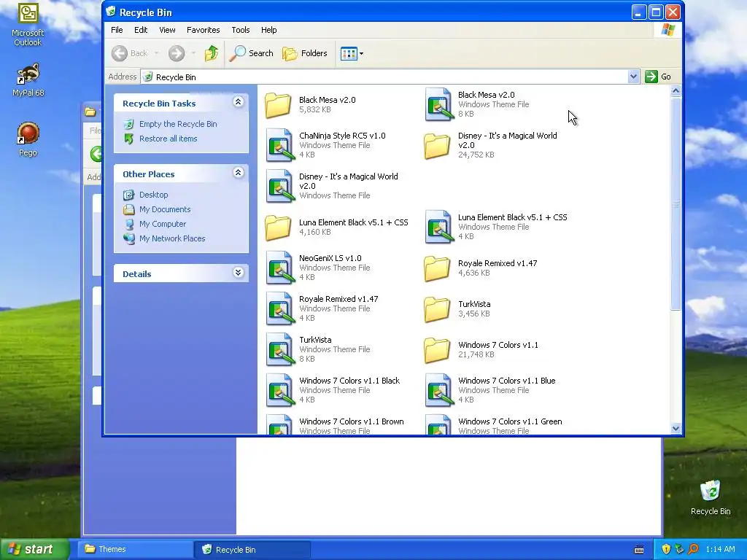Screen dimensions: 747x560
Task: Open the View menu
Action: coord(167,30)
